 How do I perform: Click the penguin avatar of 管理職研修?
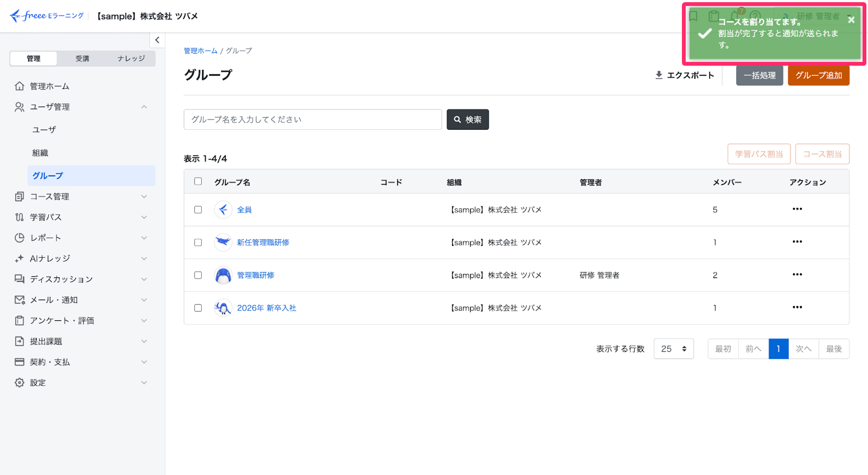pos(223,275)
